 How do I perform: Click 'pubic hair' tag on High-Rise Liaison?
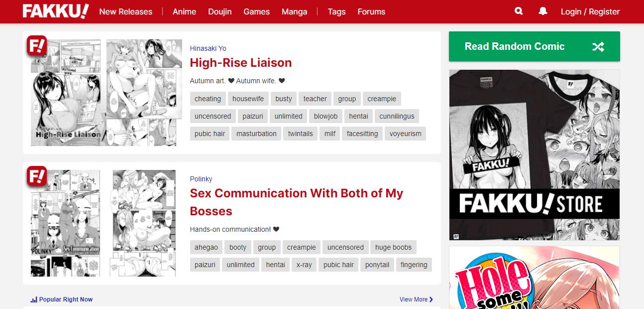210,134
